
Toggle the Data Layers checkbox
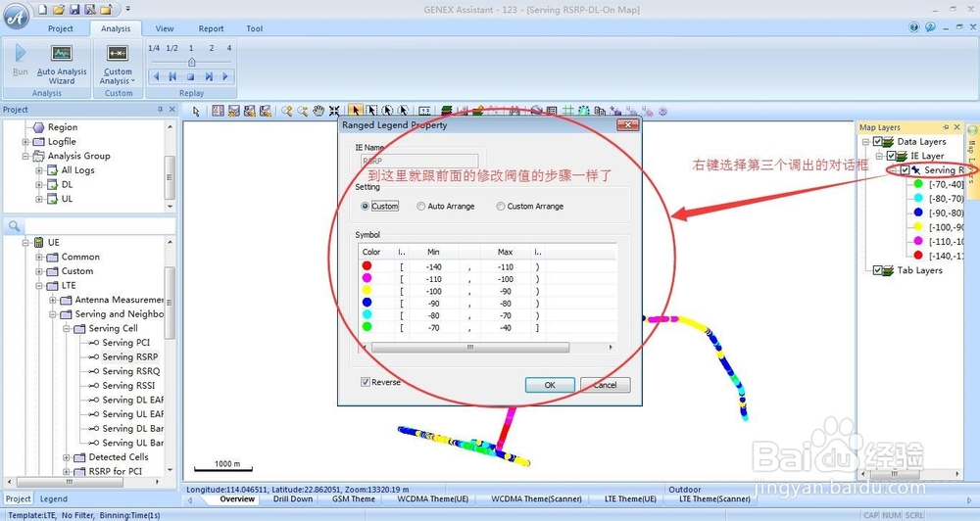pyautogui.click(x=877, y=142)
